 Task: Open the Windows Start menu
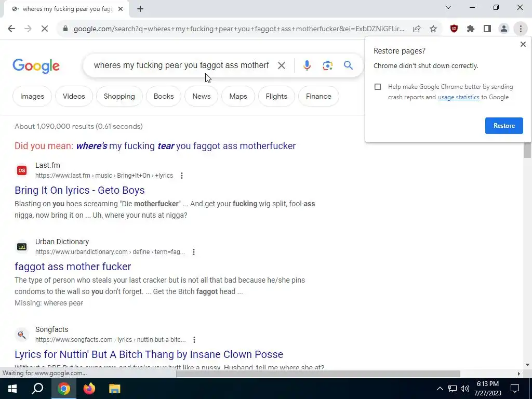(12, 389)
